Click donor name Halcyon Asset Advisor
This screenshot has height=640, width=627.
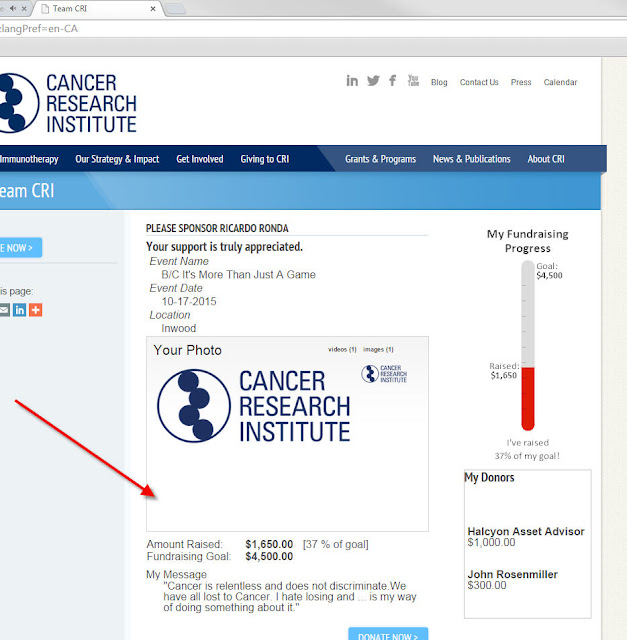(526, 531)
